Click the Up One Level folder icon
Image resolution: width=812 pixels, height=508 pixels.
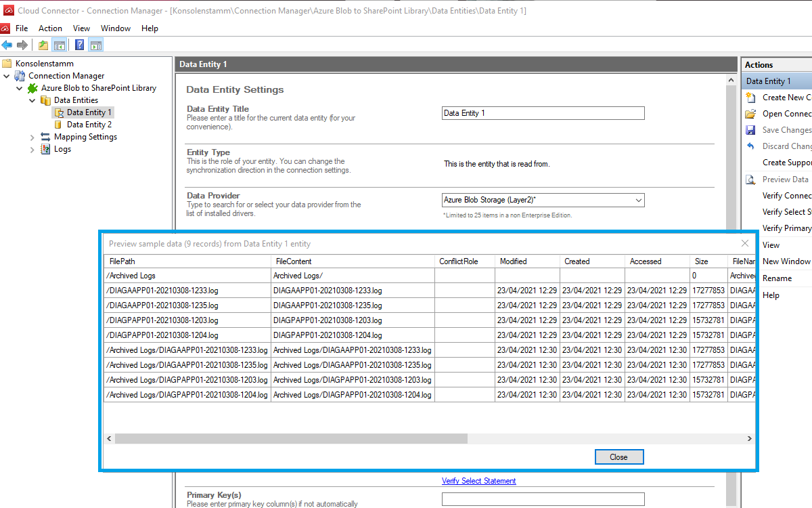[43, 45]
